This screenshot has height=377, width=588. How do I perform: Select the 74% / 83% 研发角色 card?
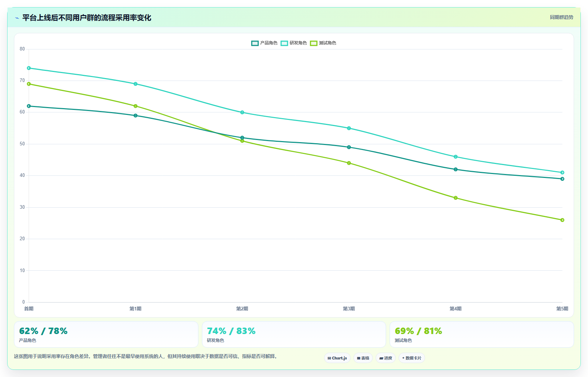pos(294,334)
